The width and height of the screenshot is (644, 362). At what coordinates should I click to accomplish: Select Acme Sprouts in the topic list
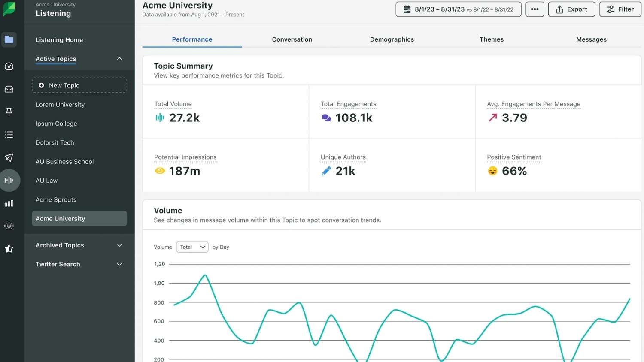[x=56, y=199]
